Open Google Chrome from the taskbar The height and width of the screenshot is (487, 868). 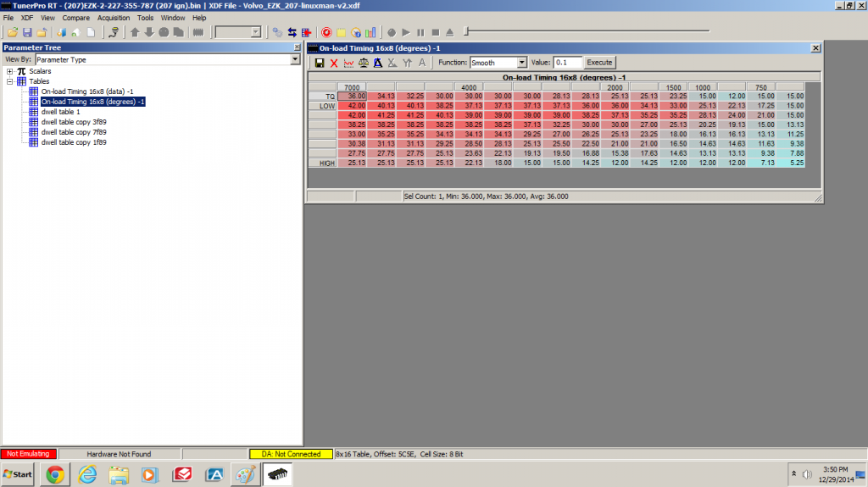pos(57,474)
